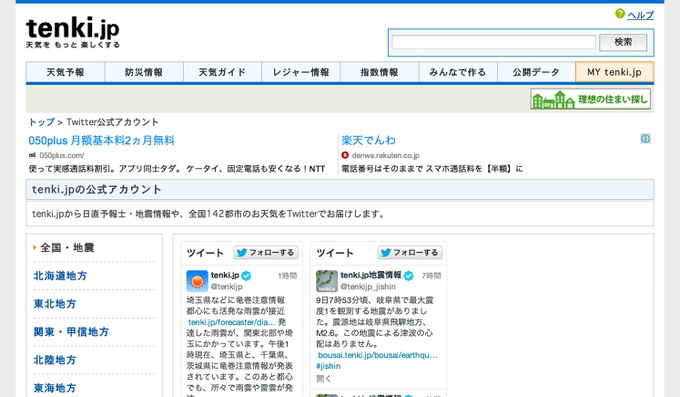Screen dimensions: 680x397
Task: Open the みんなで作る tab
Action: pos(458,72)
